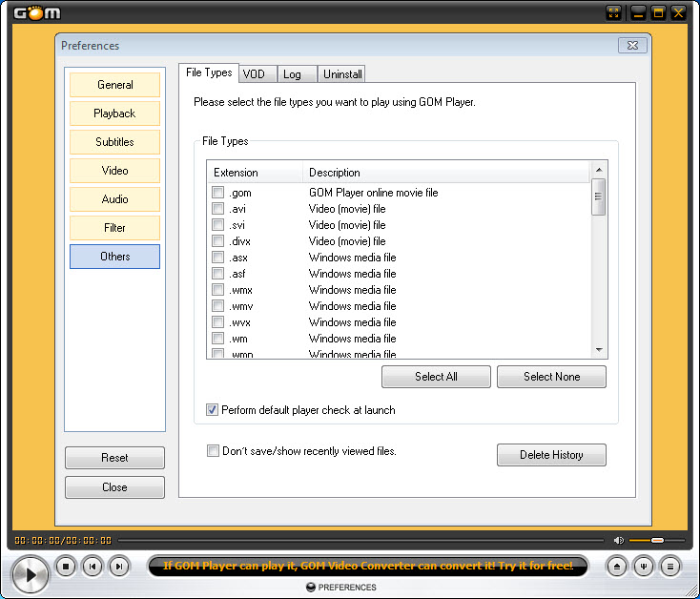700x599 pixels.
Task: Open the General preferences section
Action: 114,85
